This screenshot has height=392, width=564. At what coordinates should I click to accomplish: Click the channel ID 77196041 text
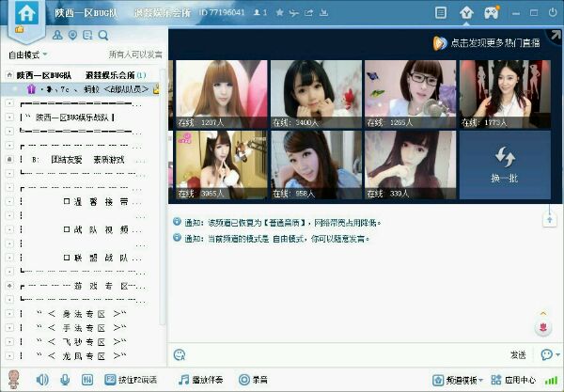[x=222, y=12]
